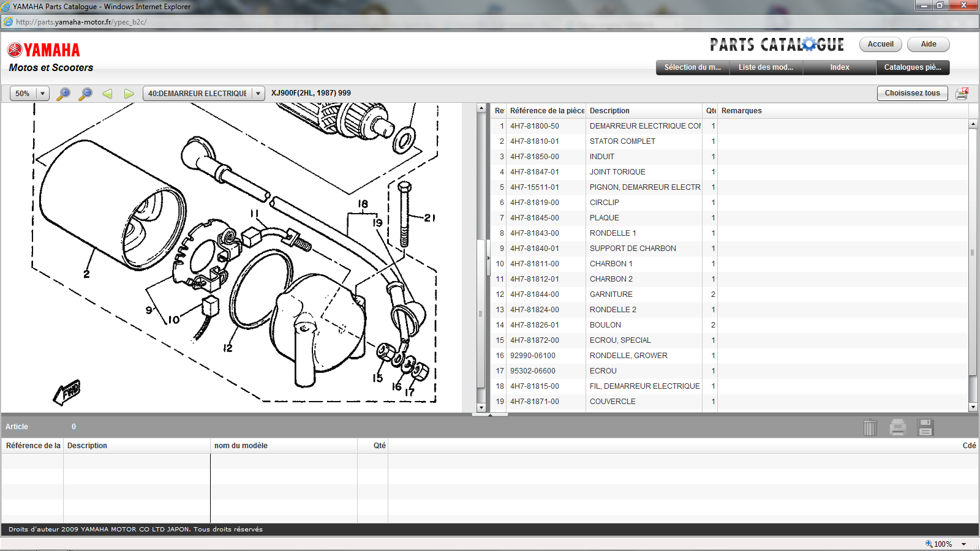
Task: Click the zoom out magnifier icon
Action: tap(85, 94)
